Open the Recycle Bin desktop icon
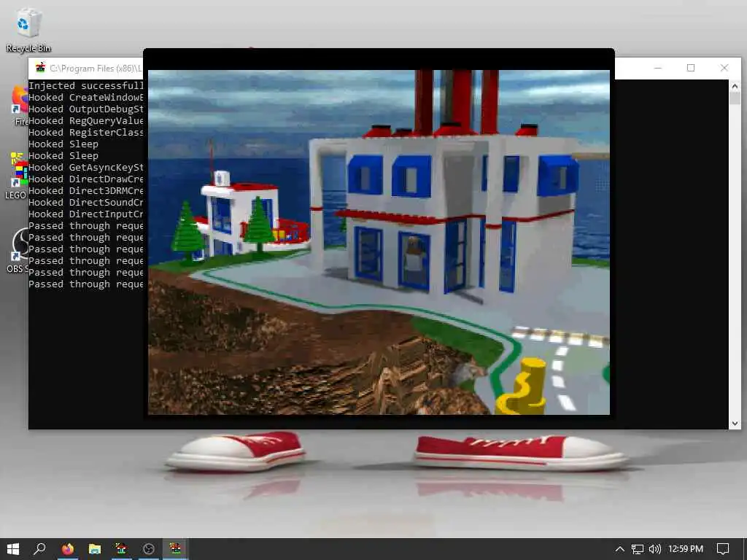The height and width of the screenshot is (560, 747). point(28,29)
